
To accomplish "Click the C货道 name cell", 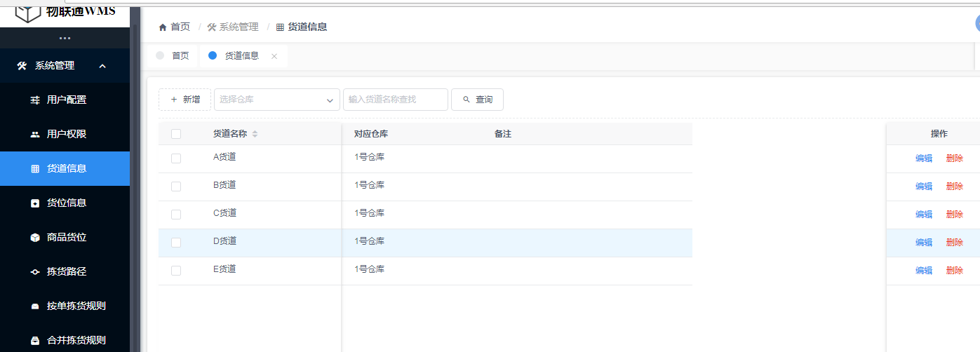I will [x=224, y=213].
